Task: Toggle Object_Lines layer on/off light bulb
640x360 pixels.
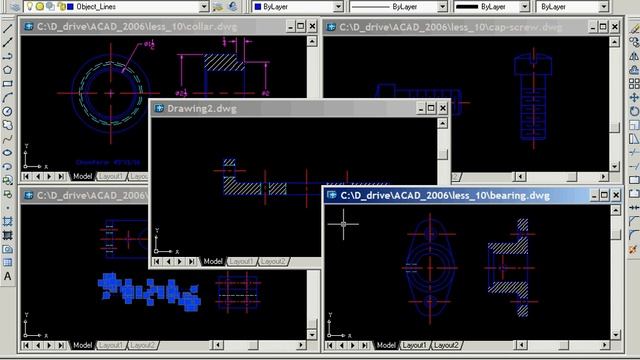Action: [x=30, y=7]
